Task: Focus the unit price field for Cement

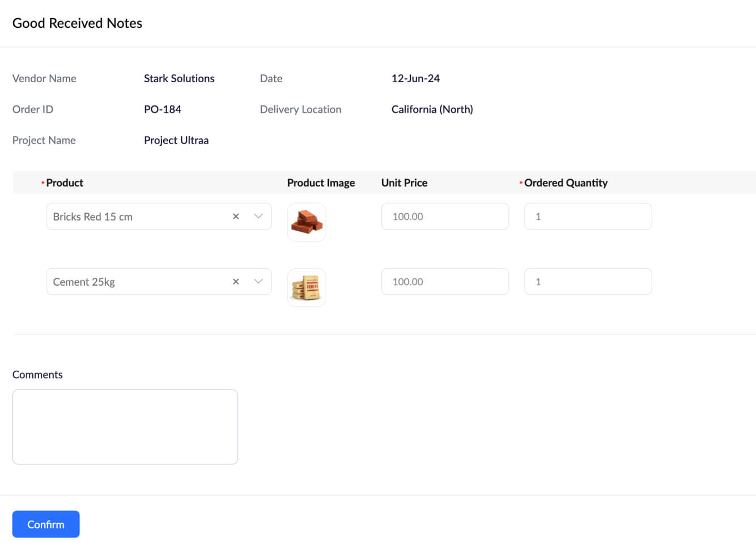Action: (445, 282)
